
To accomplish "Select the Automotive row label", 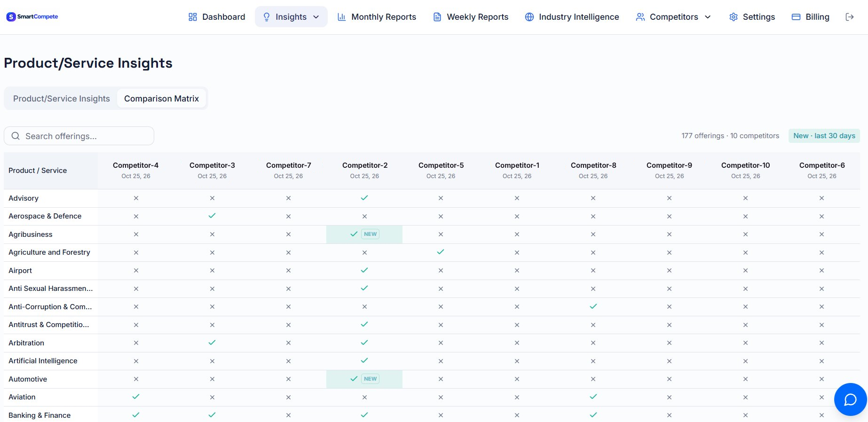I will click(x=28, y=379).
